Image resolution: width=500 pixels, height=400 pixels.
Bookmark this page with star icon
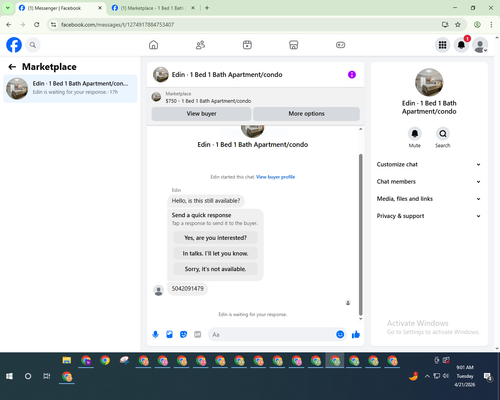458,25
